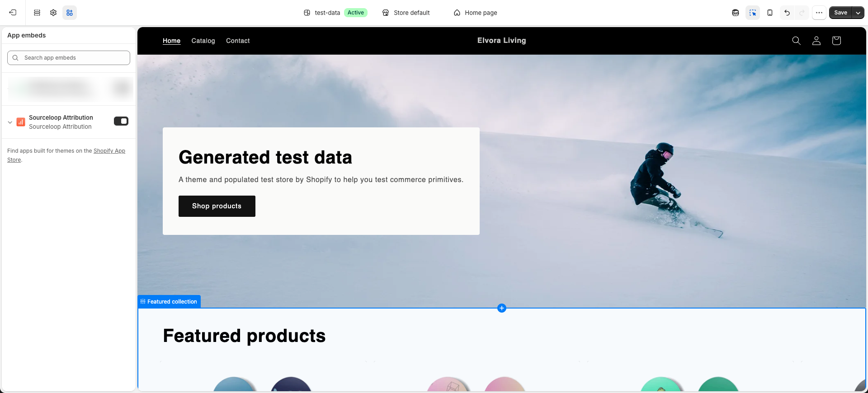
Task: Click the storefront search magnifier icon
Action: point(797,41)
